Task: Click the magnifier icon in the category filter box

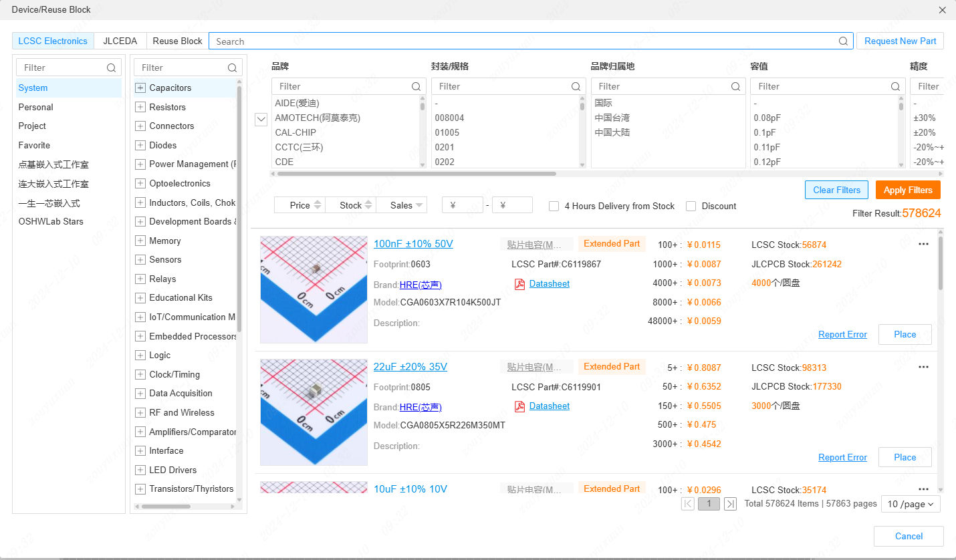Action: tap(232, 67)
